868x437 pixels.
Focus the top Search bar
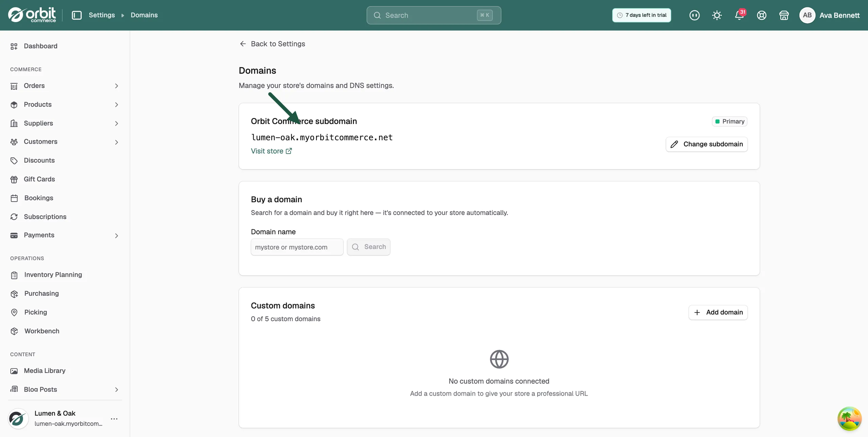tap(434, 15)
